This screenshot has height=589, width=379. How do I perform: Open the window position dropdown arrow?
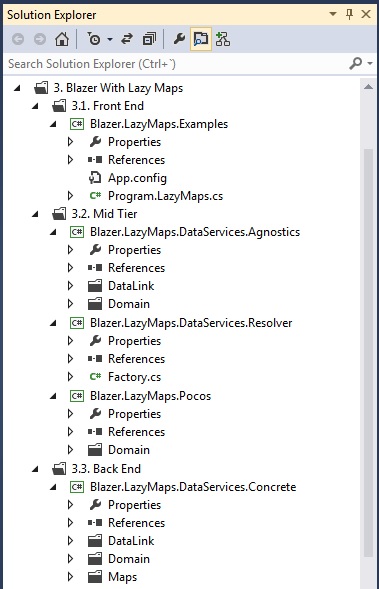click(x=333, y=14)
